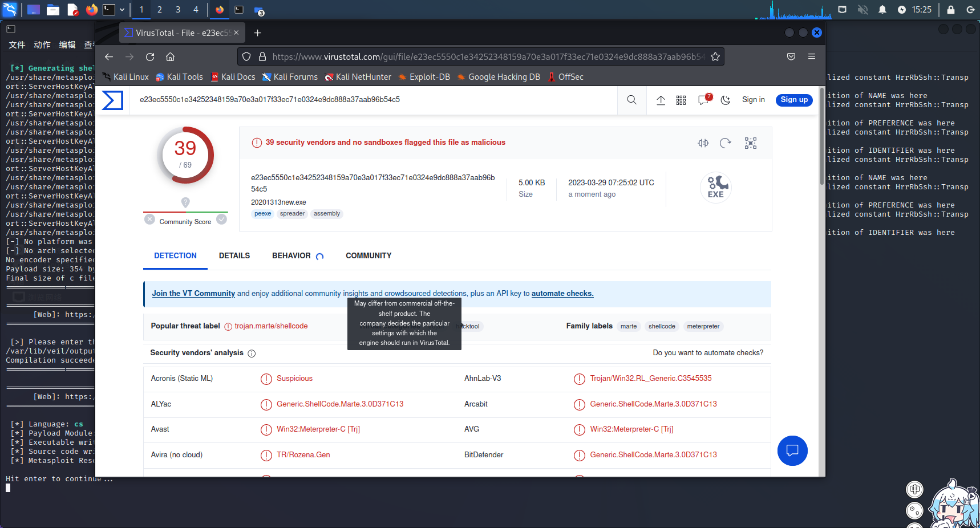Open the file relationship graph icon

point(751,143)
